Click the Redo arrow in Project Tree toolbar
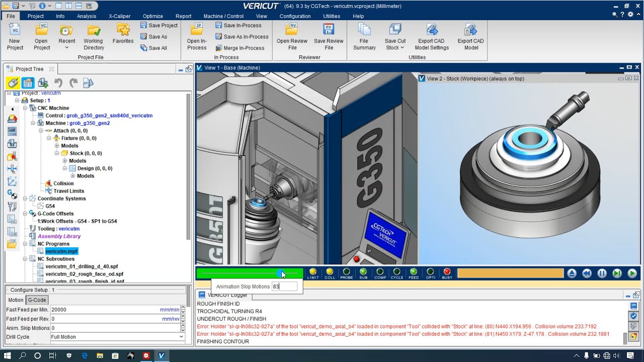This screenshot has width=644, height=362. pos(73,83)
